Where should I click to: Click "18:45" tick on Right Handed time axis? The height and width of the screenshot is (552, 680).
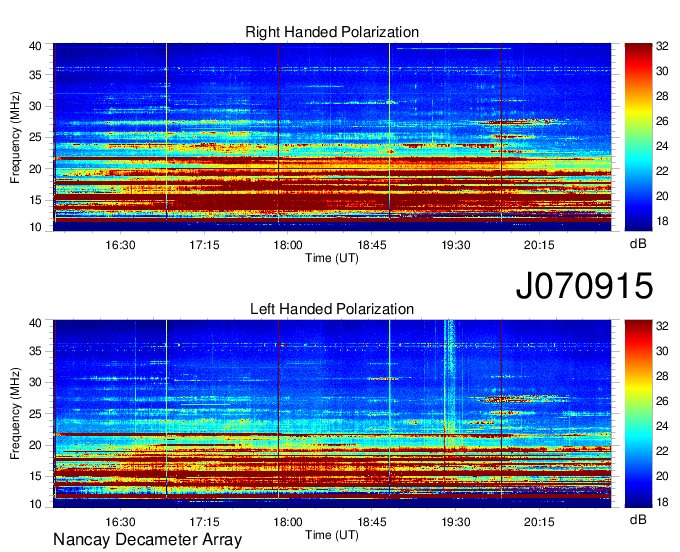point(372,245)
